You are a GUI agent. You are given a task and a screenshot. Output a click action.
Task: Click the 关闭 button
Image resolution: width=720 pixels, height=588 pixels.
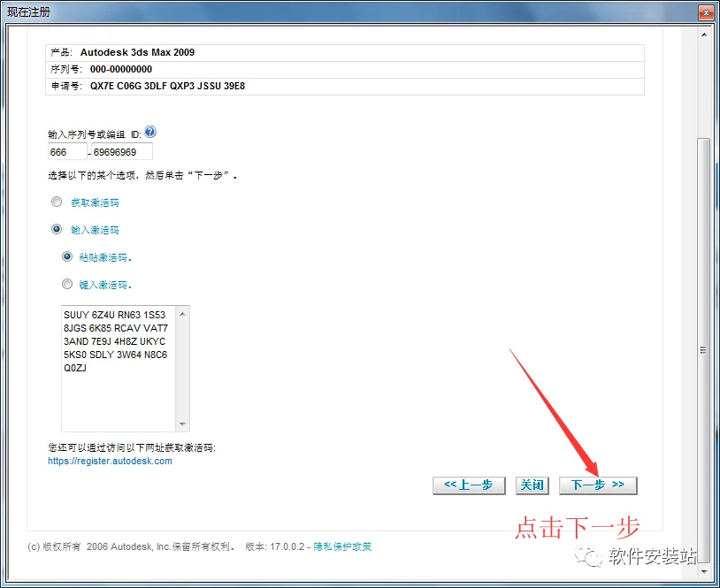532,485
